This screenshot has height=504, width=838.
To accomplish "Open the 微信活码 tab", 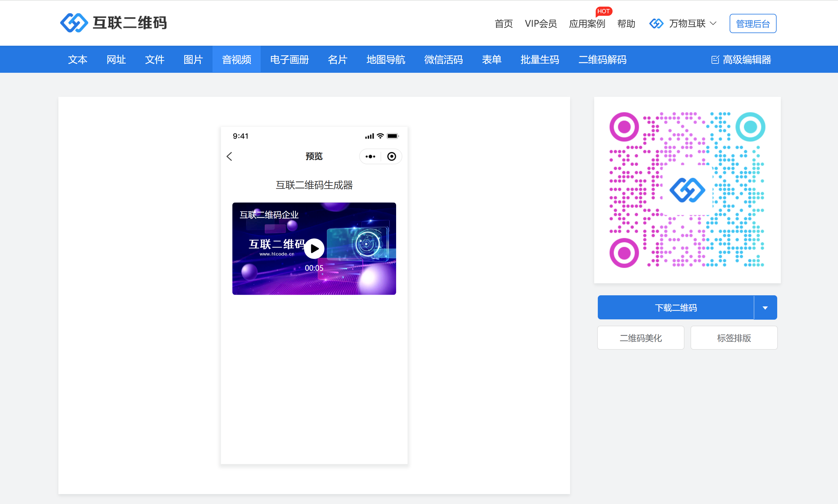I will 444,60.
